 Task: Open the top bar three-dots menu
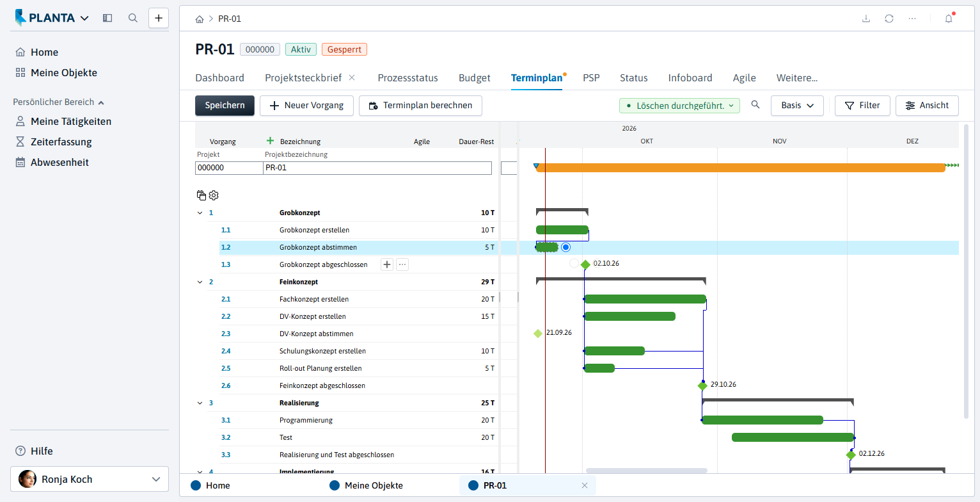coord(912,19)
